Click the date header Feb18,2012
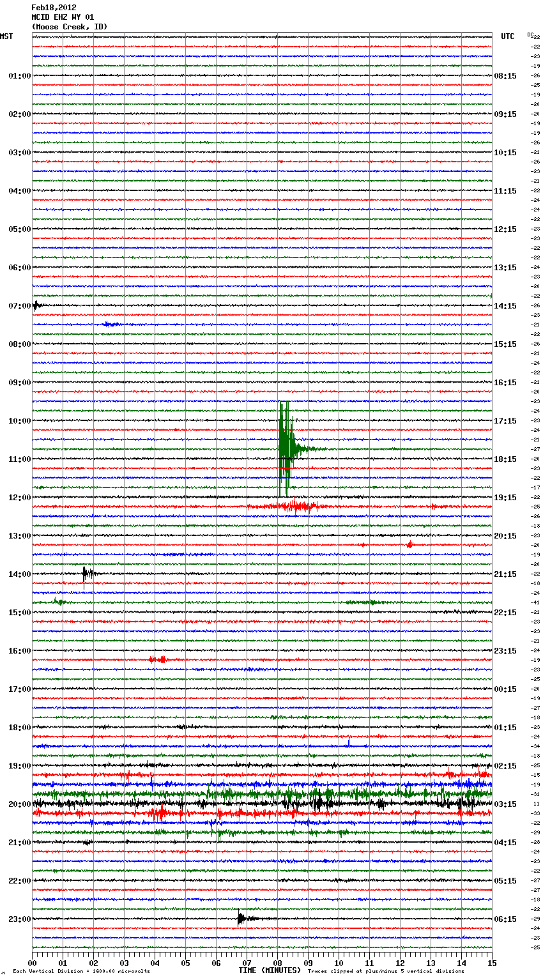This screenshot has width=543, height=980. (54, 8)
